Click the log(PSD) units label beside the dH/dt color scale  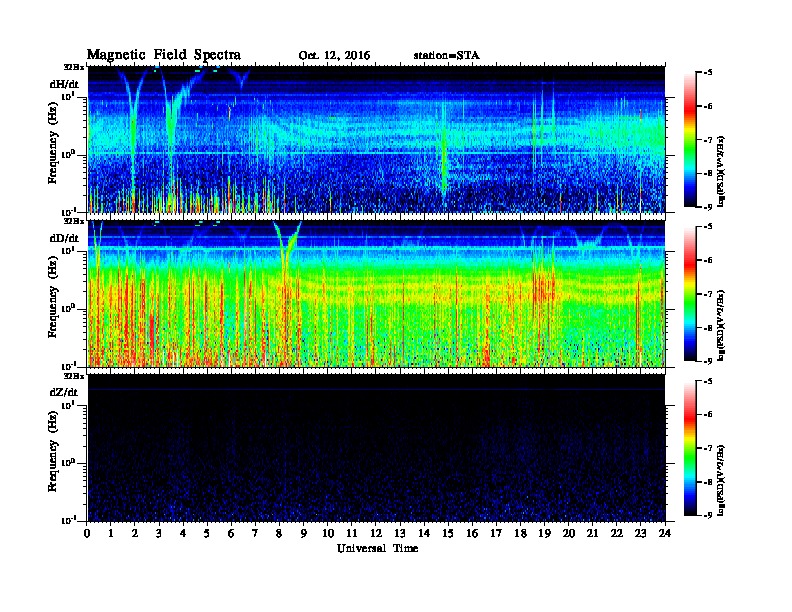[x=721, y=171]
